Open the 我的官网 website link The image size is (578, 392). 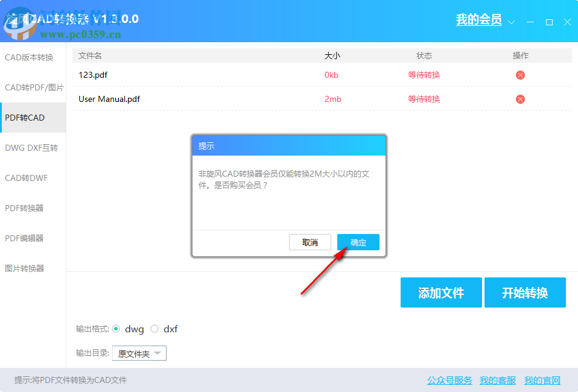tap(542, 381)
